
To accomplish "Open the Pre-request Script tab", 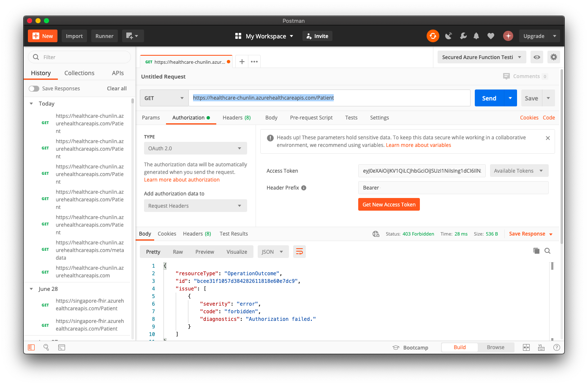I will pos(311,118).
